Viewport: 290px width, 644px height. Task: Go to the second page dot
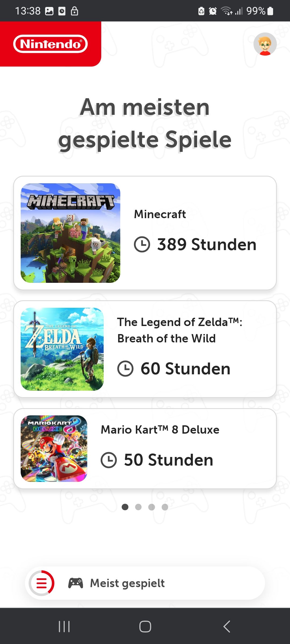tap(138, 507)
